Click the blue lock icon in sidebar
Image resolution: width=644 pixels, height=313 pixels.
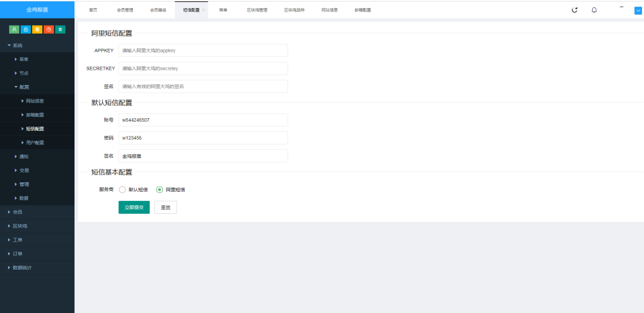coord(26,29)
